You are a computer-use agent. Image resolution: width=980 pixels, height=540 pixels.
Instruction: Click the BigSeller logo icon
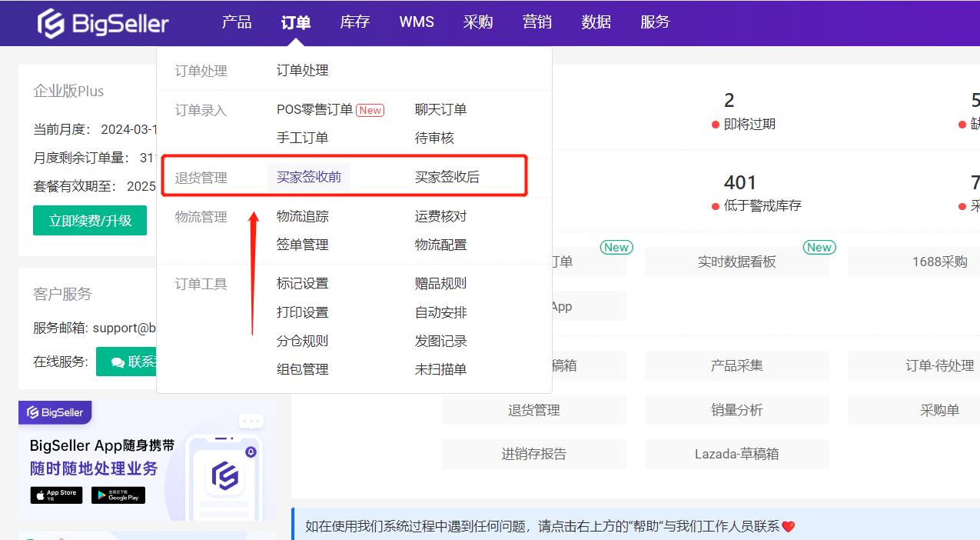(x=51, y=23)
